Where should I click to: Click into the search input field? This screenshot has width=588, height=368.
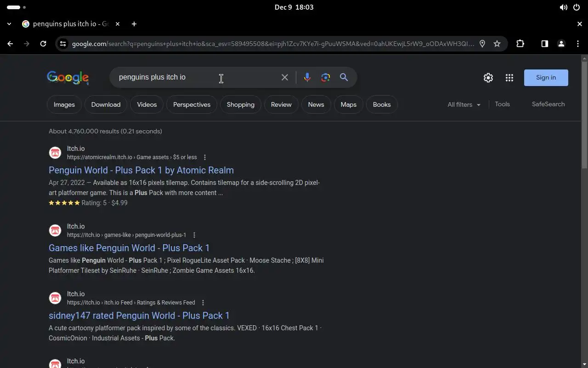195,77
